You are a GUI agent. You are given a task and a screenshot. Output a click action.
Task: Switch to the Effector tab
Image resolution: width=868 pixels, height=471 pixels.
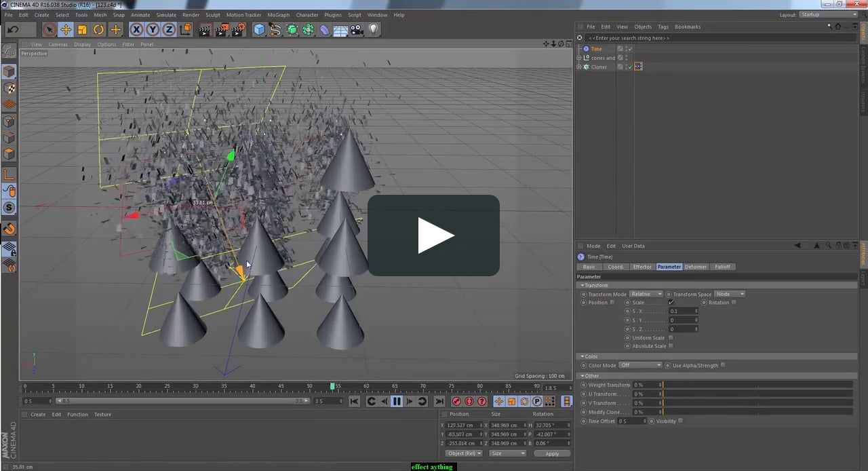click(642, 267)
